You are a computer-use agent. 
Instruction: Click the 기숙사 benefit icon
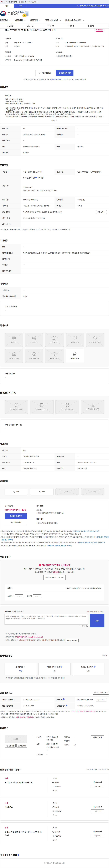pos(34,340)
